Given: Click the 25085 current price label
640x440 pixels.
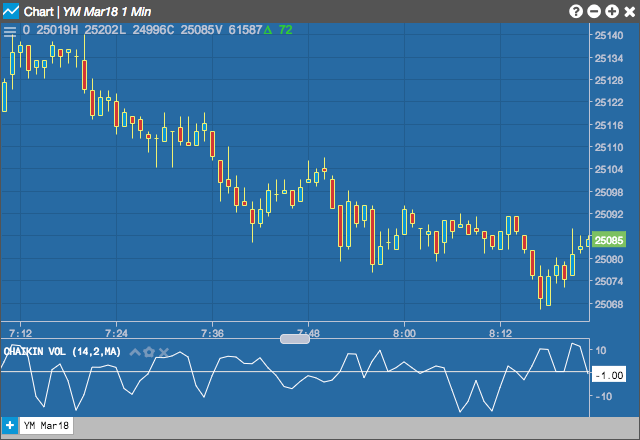Looking at the screenshot, I should click(x=609, y=240).
